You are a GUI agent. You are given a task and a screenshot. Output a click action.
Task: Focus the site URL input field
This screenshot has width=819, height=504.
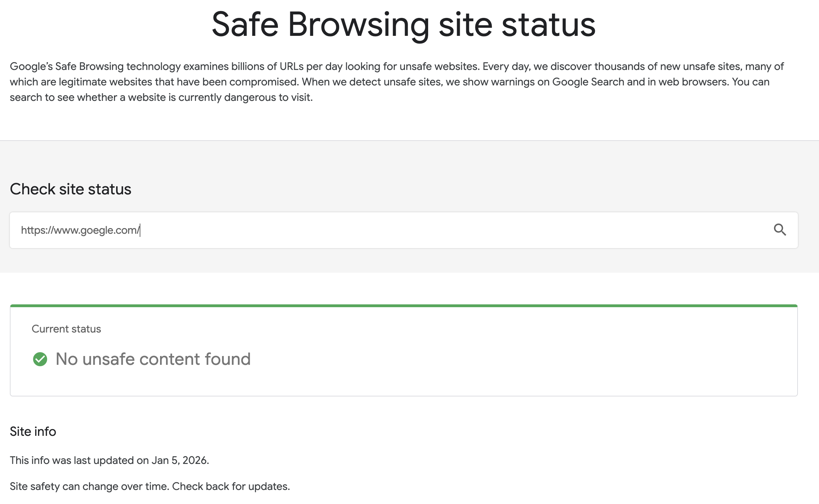tap(387, 230)
